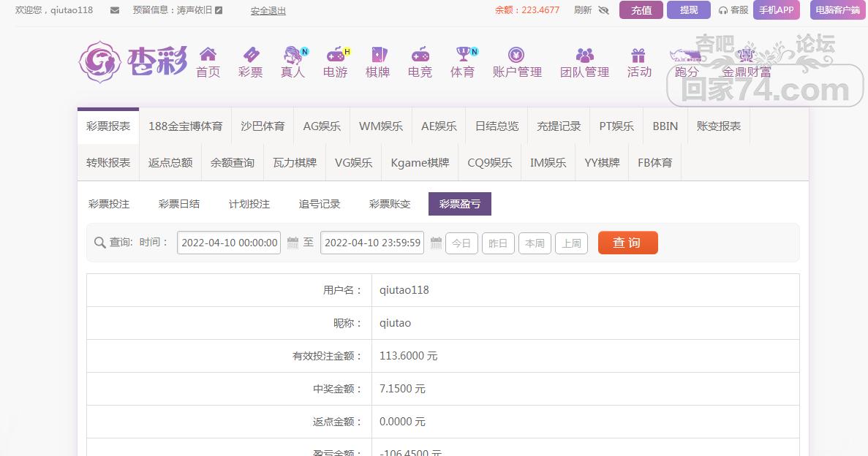Switch to the VG娱乐 tab
Image resolution: width=868 pixels, height=456 pixels.
point(354,163)
